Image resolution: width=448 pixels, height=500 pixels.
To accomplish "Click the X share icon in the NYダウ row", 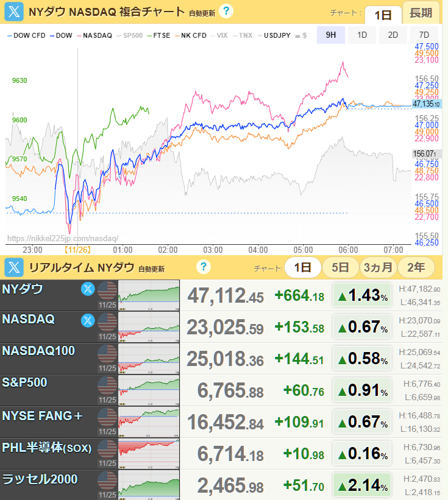I will pos(88,289).
